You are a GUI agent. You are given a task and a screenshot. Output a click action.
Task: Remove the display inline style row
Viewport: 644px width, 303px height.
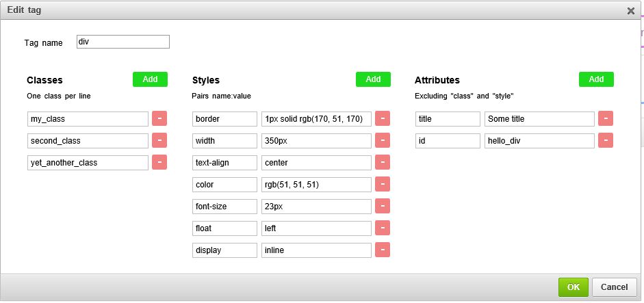pyautogui.click(x=383, y=250)
